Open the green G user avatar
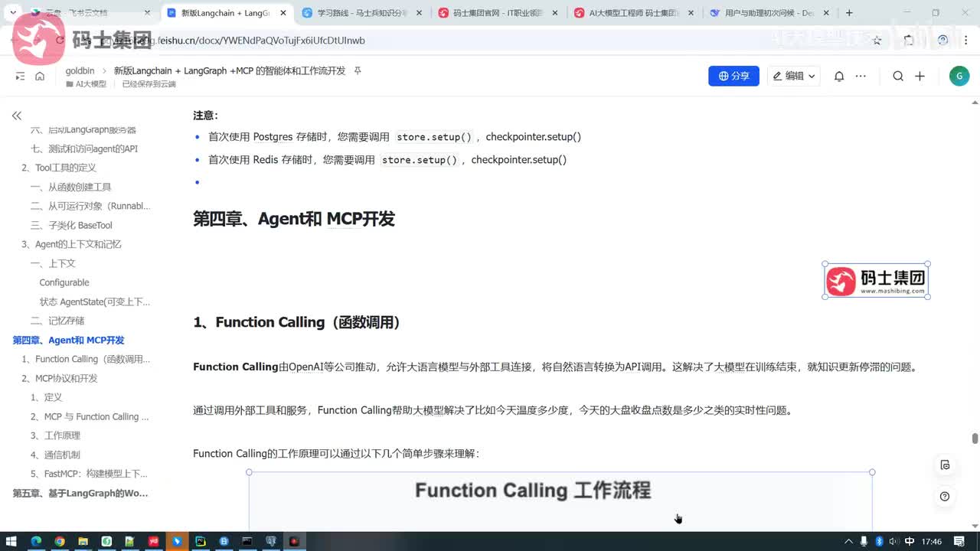Viewport: 980px width, 551px height. pos(959,76)
